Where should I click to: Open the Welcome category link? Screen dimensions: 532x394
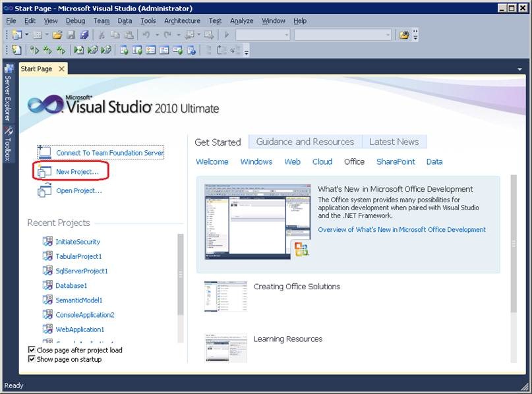[212, 161]
